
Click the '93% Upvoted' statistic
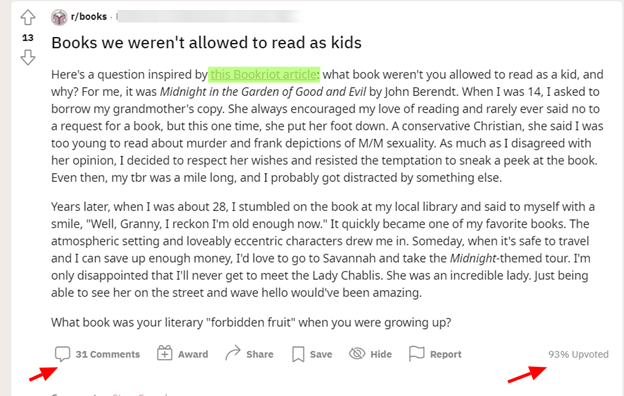point(578,354)
